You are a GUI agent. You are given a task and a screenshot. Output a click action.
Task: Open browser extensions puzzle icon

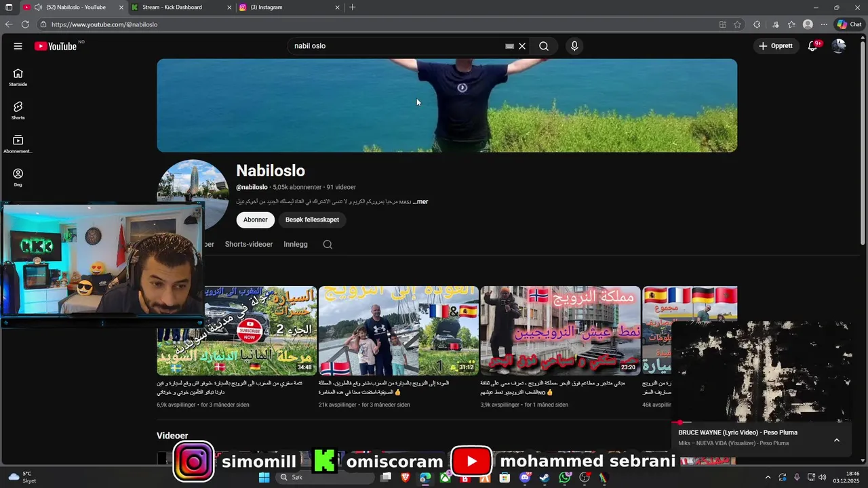(757, 24)
